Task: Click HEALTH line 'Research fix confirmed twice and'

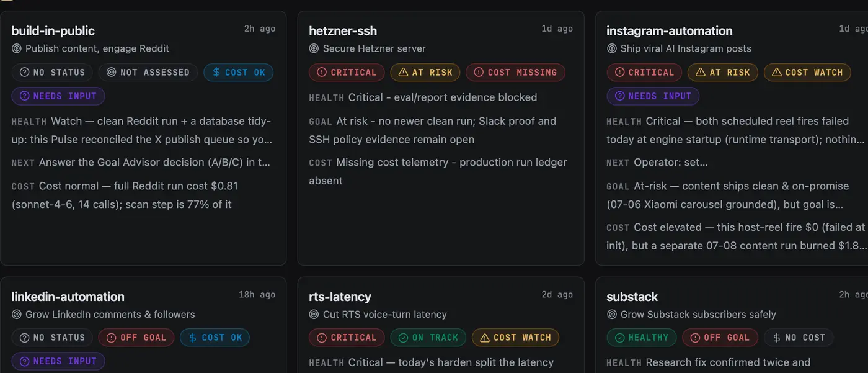Action: (709, 362)
